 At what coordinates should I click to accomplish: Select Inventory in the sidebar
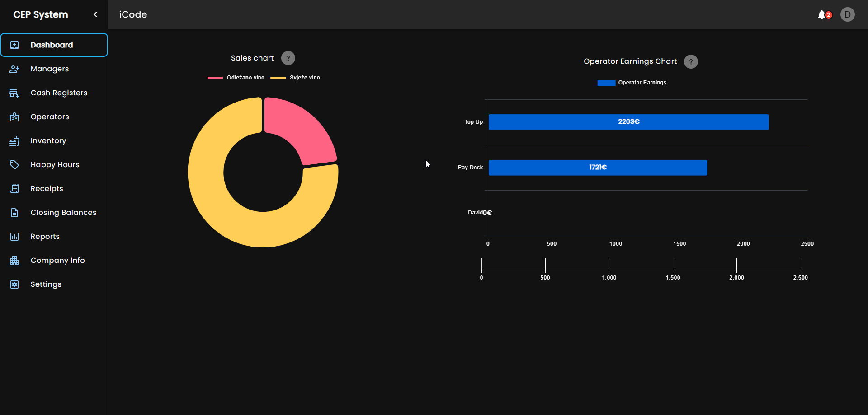click(x=54, y=140)
